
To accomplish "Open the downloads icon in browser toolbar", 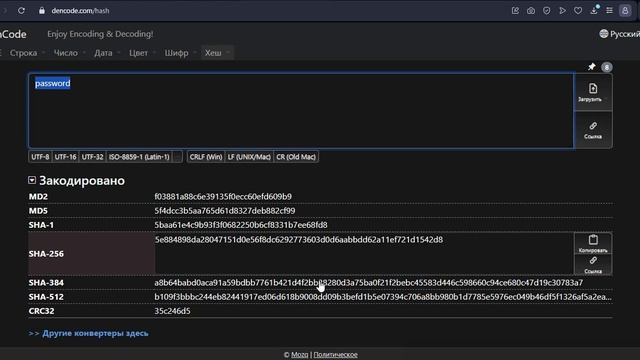I will coord(594,11).
